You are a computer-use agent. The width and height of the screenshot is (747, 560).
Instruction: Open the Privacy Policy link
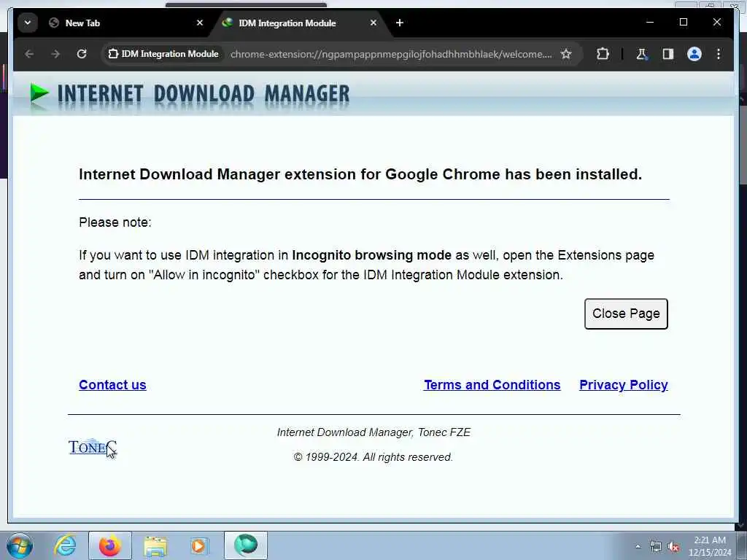pyautogui.click(x=623, y=385)
